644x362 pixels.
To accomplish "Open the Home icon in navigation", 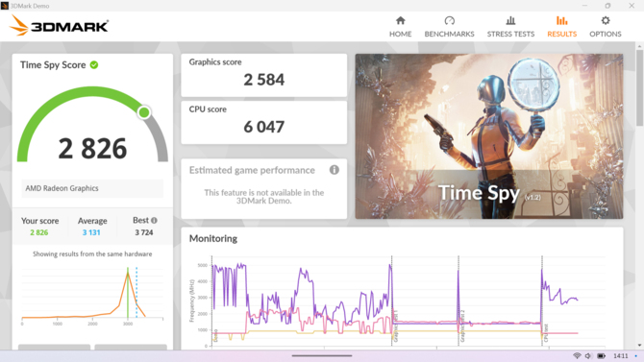I will pyautogui.click(x=401, y=20).
